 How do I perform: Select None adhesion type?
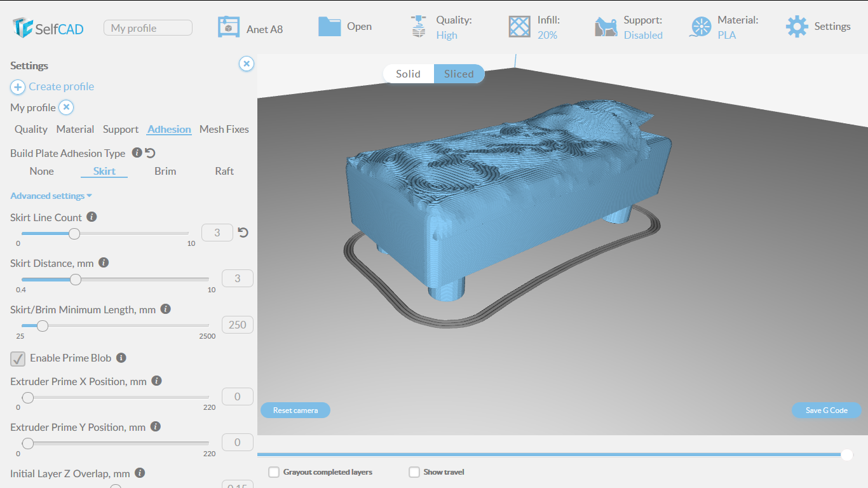point(42,171)
